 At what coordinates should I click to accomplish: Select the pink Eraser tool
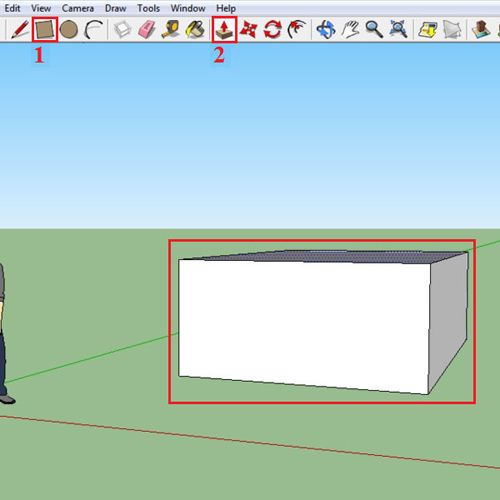pos(147,30)
